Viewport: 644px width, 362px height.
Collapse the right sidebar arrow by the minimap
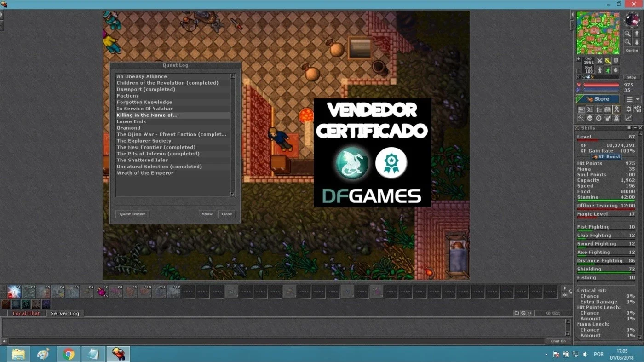point(573,15)
